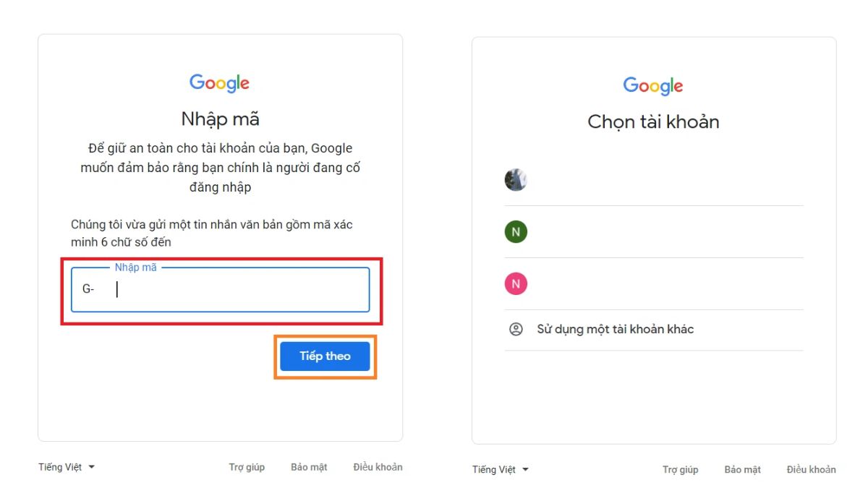Click the large "Nhập mã" page heading

[x=220, y=119]
